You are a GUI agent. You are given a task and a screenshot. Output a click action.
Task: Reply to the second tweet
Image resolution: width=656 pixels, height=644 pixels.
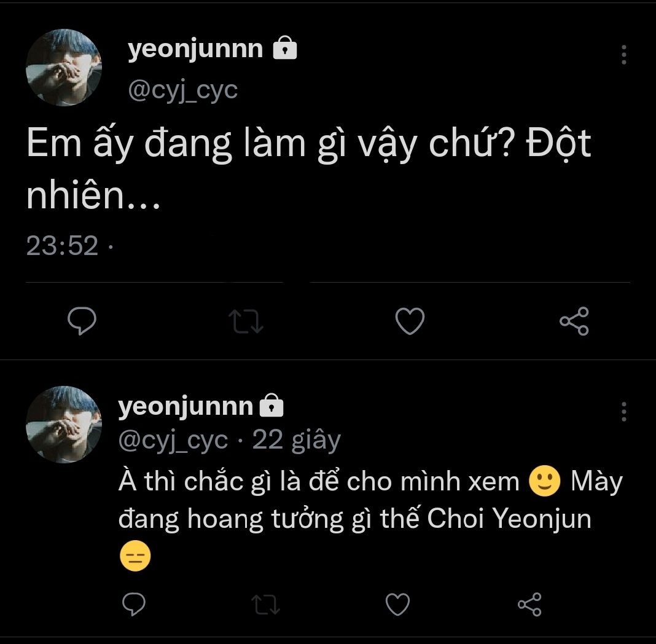[x=134, y=605]
